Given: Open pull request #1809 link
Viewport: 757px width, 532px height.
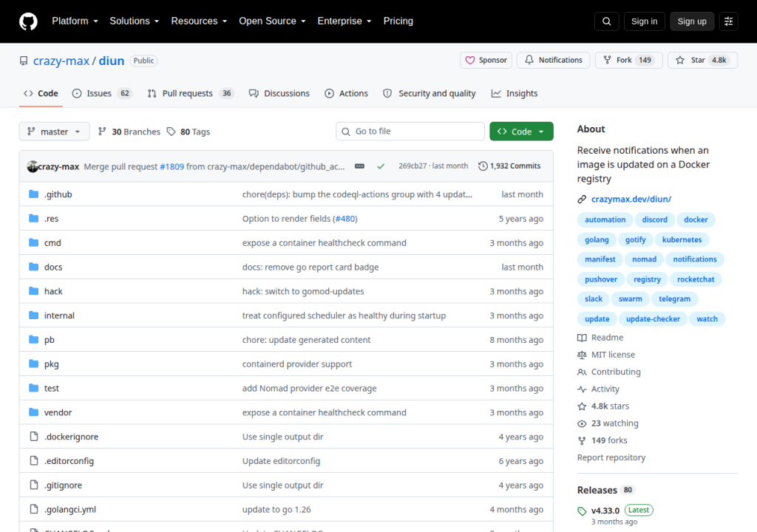Looking at the screenshot, I should tap(172, 166).
